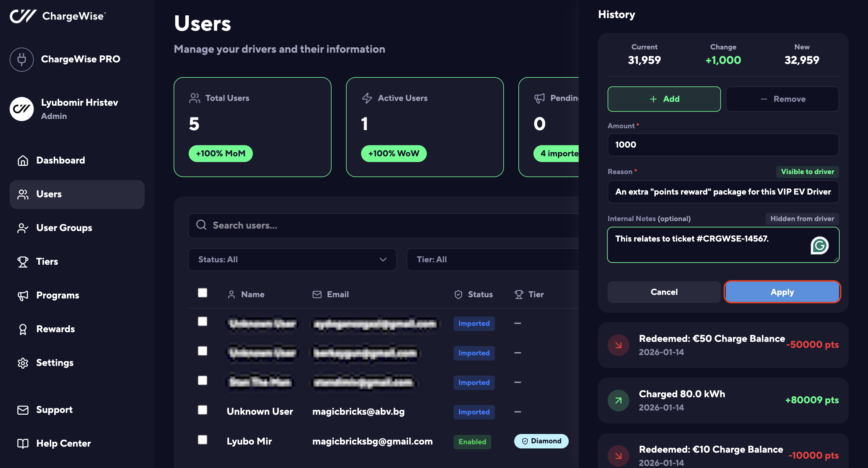Click the green arrow icon on the Charged 80.0 kWh entry
This screenshot has width=868, height=468.
coord(618,400)
